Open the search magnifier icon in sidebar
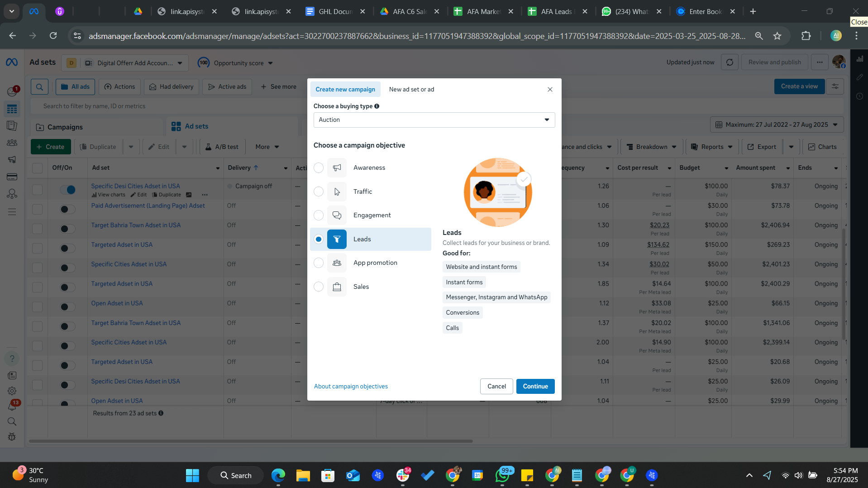Viewport: 868px width, 488px height. click(12, 421)
